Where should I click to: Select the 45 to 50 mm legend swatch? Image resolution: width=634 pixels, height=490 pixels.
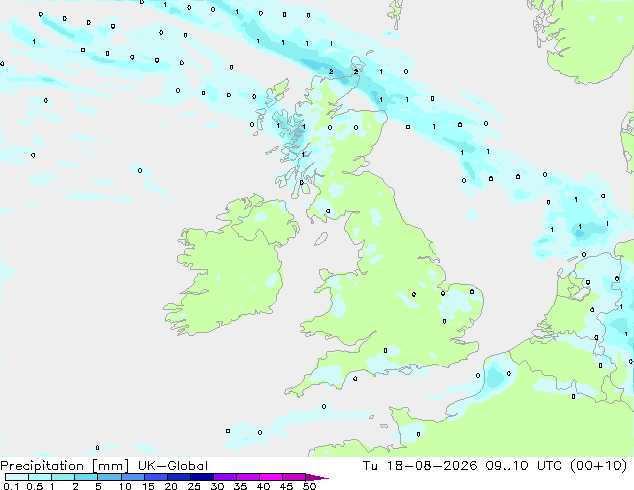click(294, 477)
